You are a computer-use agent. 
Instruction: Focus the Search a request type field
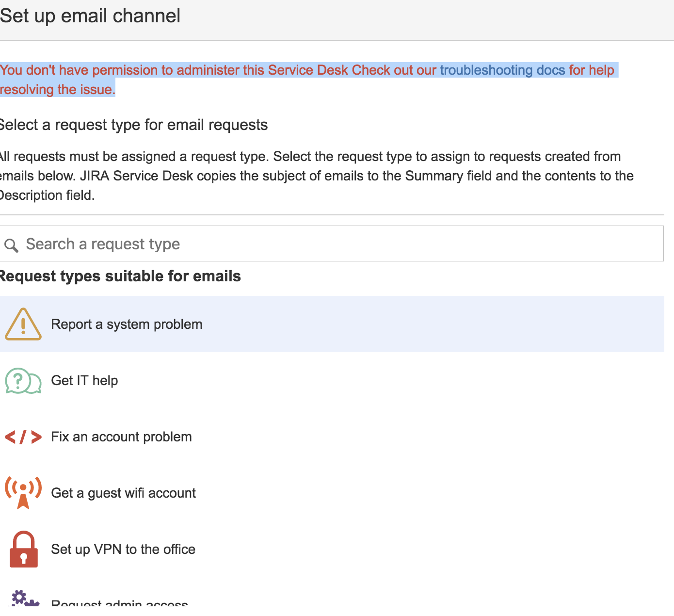click(x=332, y=243)
